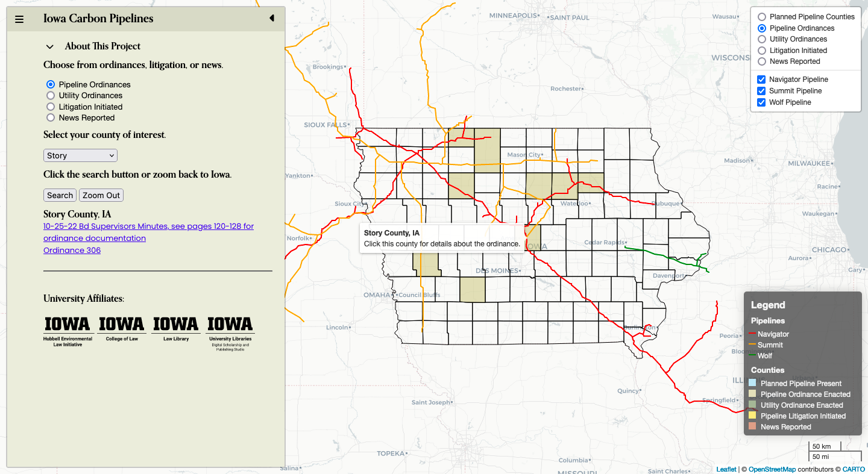Open the hamburger menu icon
This screenshot has height=474, width=868.
click(19, 19)
